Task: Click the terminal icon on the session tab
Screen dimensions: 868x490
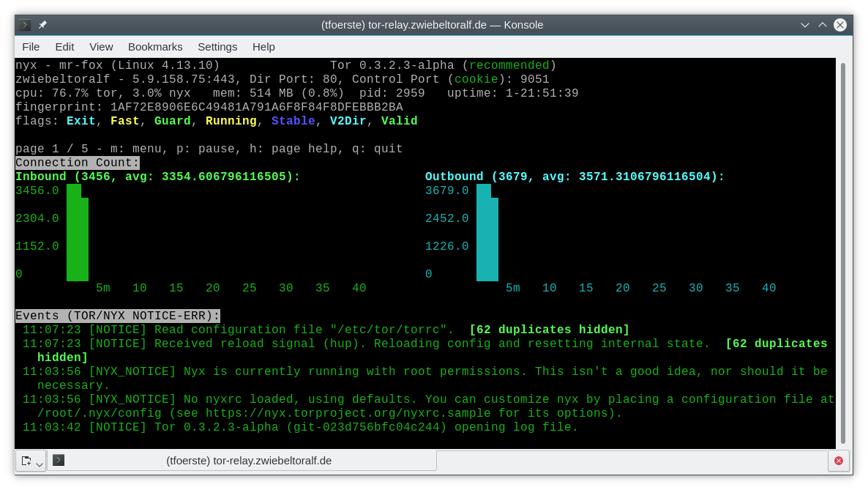Action: (59, 460)
